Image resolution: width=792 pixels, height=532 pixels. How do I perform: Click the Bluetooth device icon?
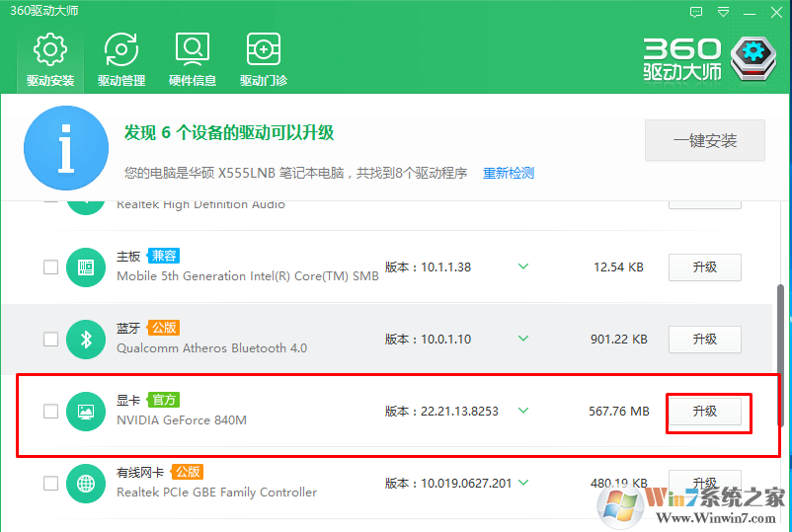pyautogui.click(x=86, y=340)
